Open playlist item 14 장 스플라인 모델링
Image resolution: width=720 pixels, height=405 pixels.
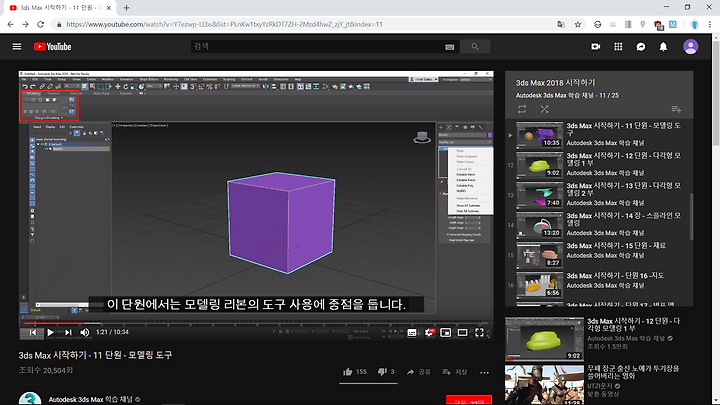pyautogui.click(x=624, y=219)
